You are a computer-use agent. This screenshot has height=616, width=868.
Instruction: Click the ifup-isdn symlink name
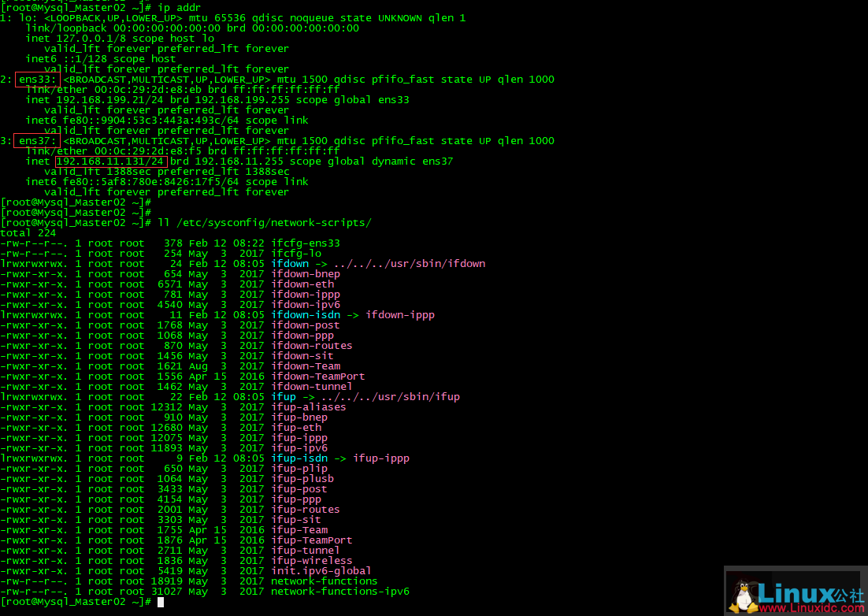[x=299, y=458]
